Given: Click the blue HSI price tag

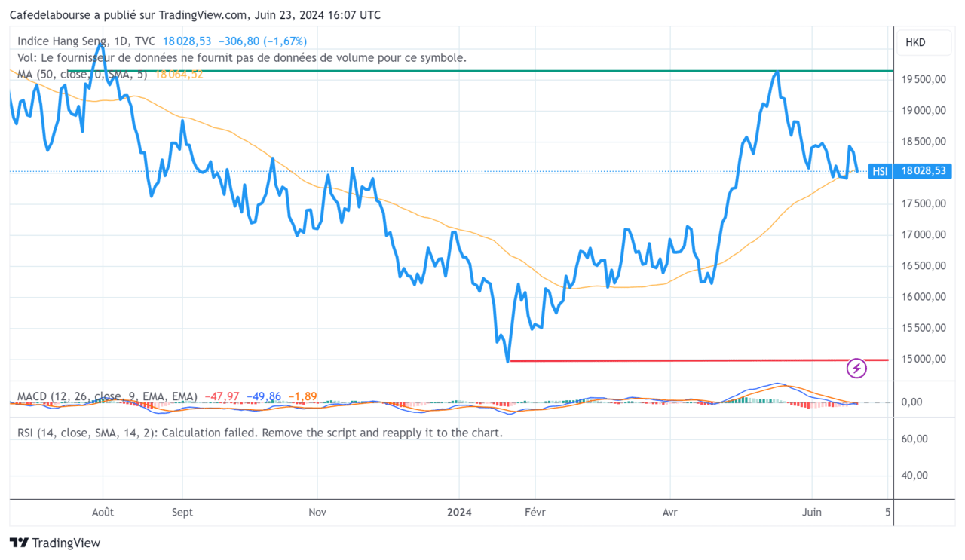Looking at the screenshot, I should point(879,171).
